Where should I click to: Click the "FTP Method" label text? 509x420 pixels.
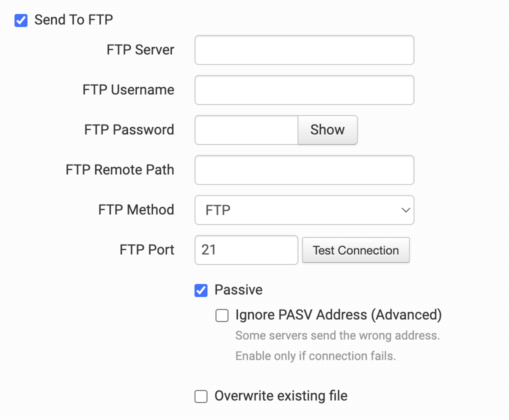[136, 210]
